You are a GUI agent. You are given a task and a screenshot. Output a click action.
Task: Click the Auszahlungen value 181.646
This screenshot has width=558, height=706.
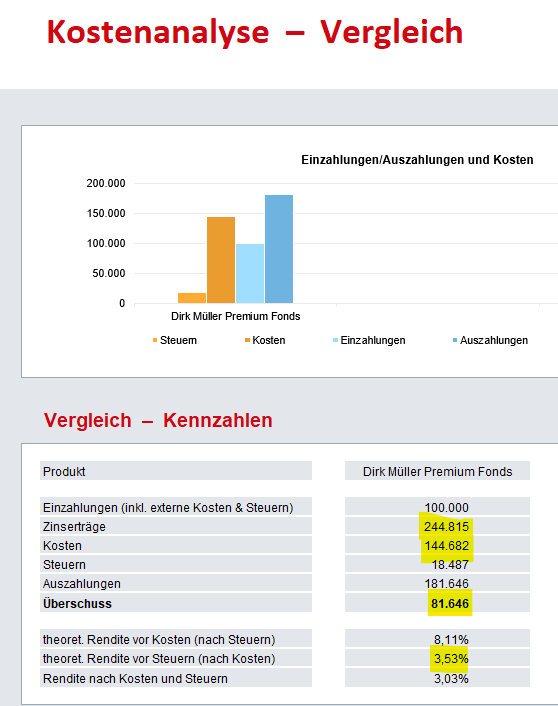tap(446, 584)
